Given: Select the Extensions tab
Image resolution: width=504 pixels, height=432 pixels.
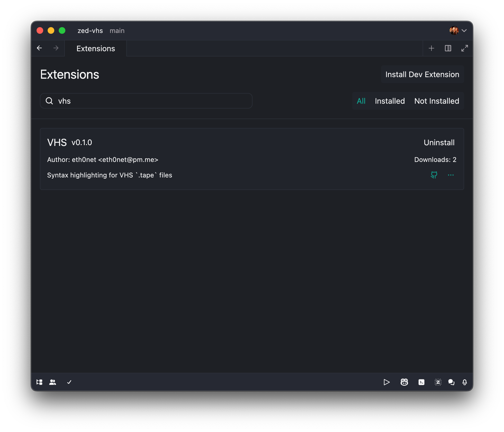Looking at the screenshot, I should [96, 48].
